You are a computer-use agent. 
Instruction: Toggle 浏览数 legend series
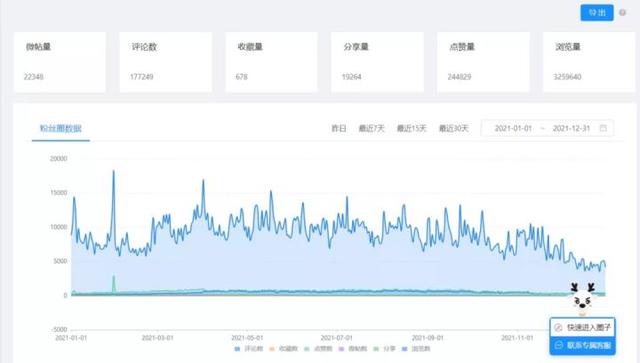[x=416, y=349]
